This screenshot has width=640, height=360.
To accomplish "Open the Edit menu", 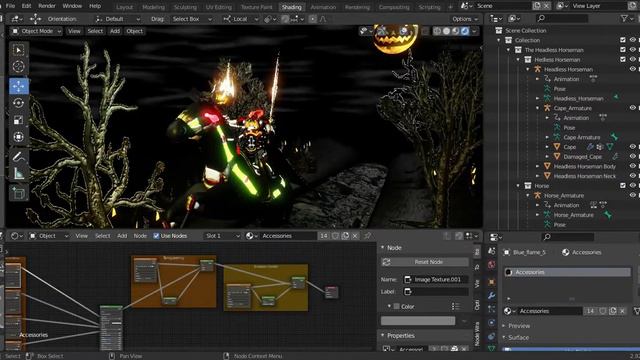I will [27, 6].
